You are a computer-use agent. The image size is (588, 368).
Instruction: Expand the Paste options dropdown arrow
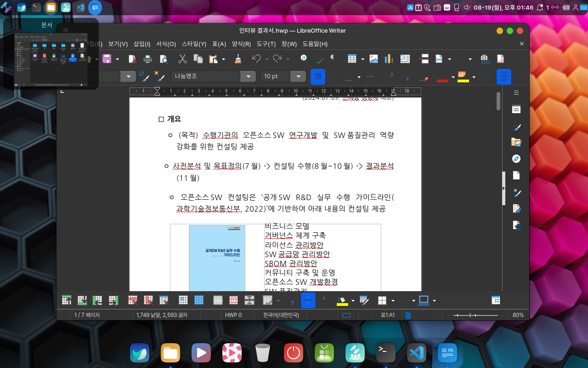(x=224, y=59)
